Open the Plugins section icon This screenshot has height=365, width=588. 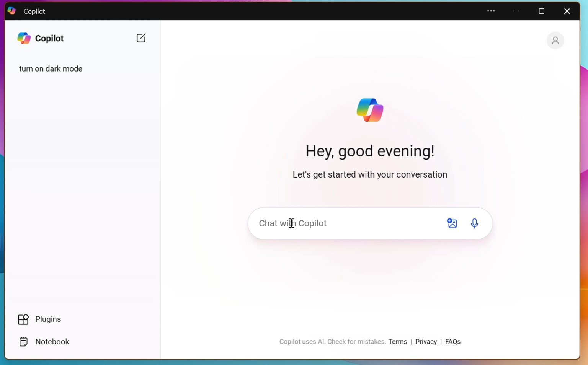pyautogui.click(x=23, y=319)
